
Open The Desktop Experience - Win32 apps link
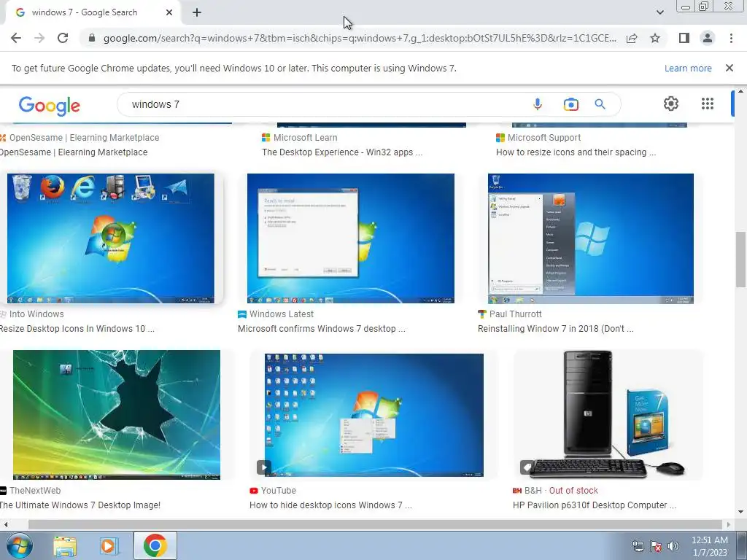click(342, 152)
